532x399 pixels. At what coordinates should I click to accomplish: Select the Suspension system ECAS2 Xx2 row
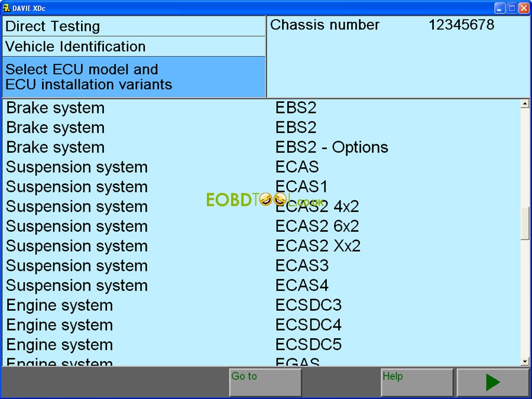click(x=261, y=246)
